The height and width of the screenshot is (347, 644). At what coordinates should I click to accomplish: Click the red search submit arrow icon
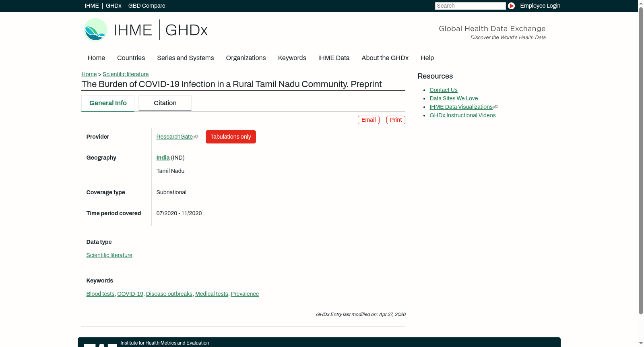[511, 6]
